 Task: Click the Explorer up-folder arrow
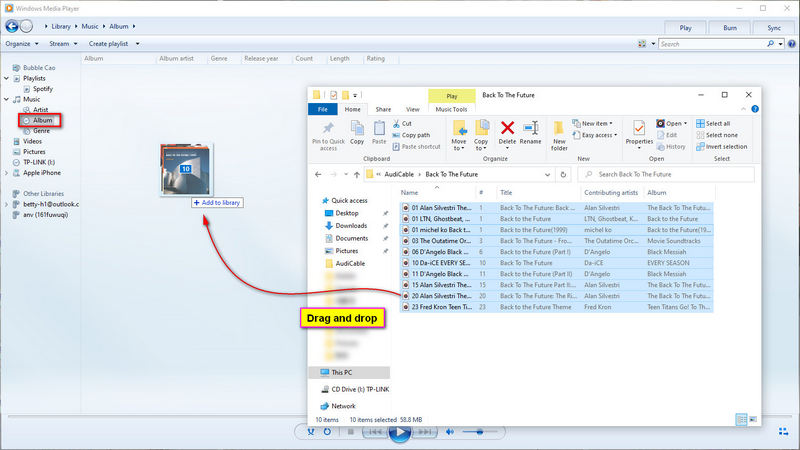coord(357,174)
